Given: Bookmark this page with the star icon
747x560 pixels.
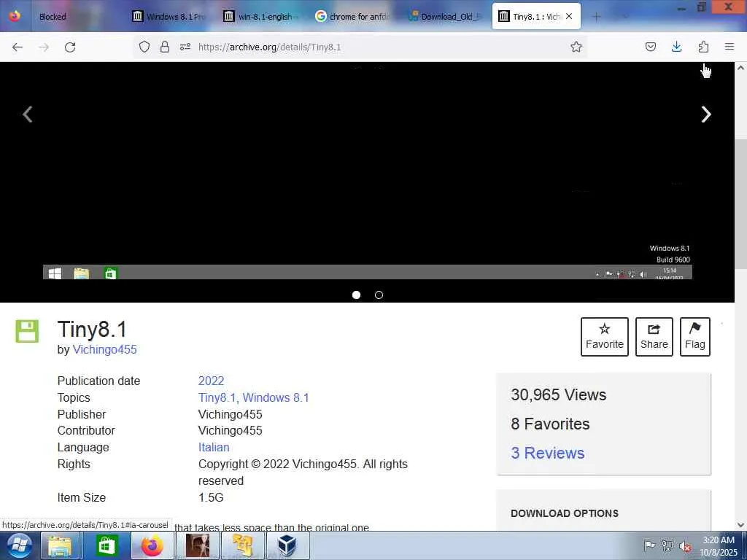Looking at the screenshot, I should (576, 47).
